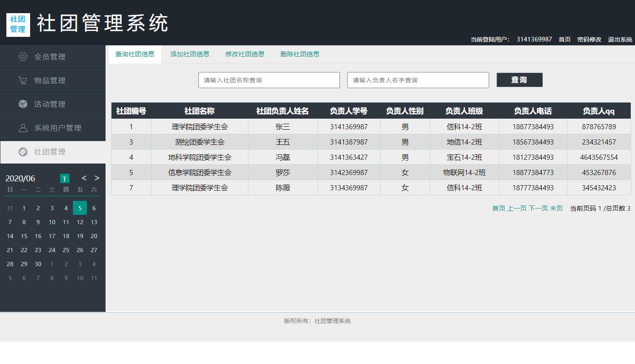
Task: Open 密码修改 from the header links
Action: (x=590, y=39)
